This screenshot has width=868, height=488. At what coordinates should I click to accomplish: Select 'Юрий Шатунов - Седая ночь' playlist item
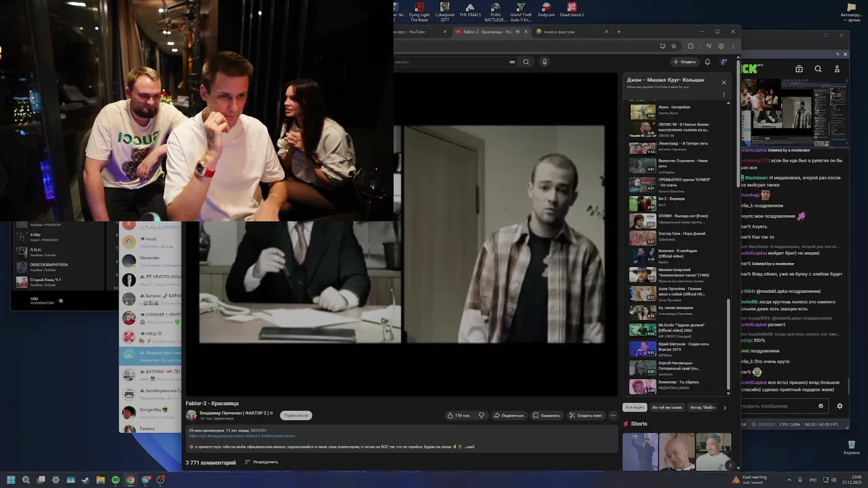point(676,348)
